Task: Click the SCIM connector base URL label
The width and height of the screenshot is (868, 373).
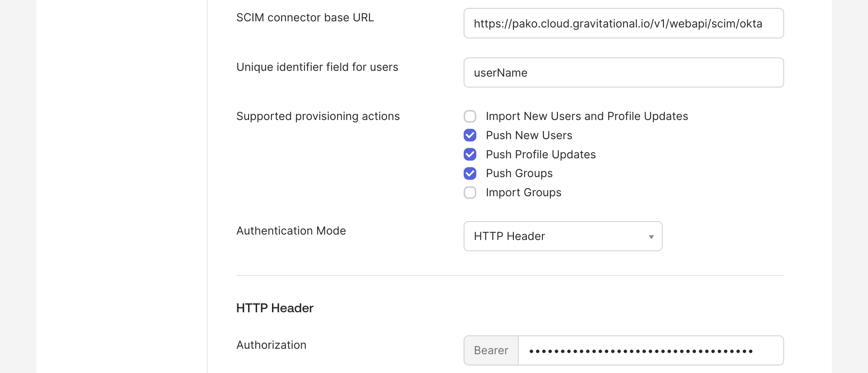Action: (306, 17)
